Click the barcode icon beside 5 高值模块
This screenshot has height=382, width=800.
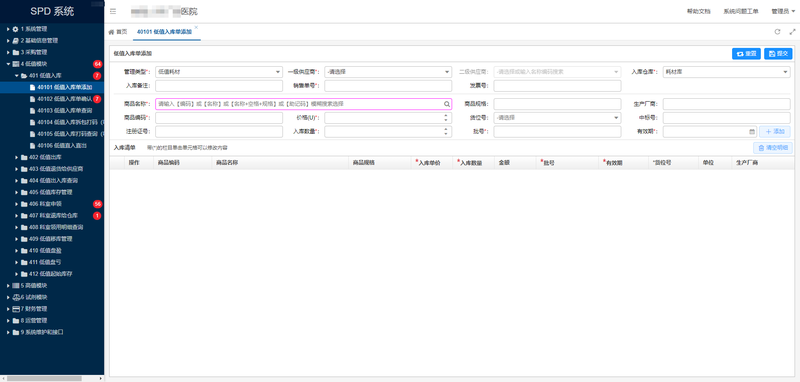(x=15, y=286)
